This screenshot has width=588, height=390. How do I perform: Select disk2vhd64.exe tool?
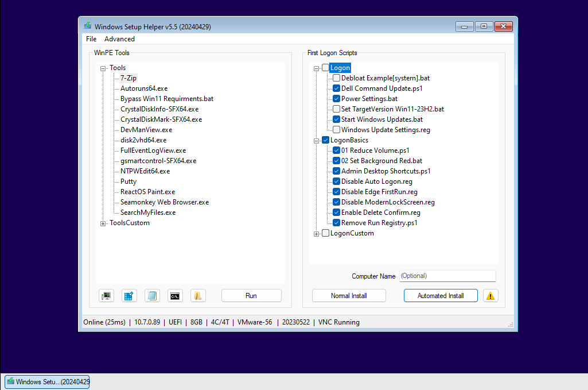143,140
